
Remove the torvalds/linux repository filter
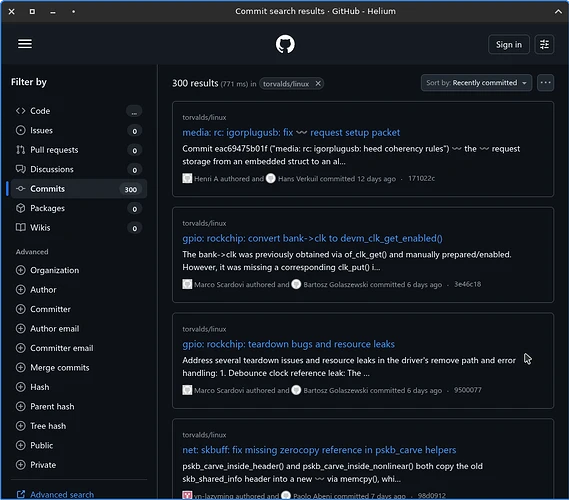click(318, 83)
